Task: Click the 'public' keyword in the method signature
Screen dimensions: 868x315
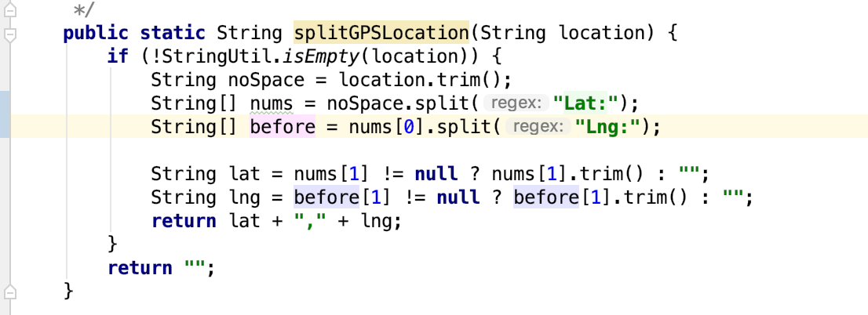Action: click(95, 33)
